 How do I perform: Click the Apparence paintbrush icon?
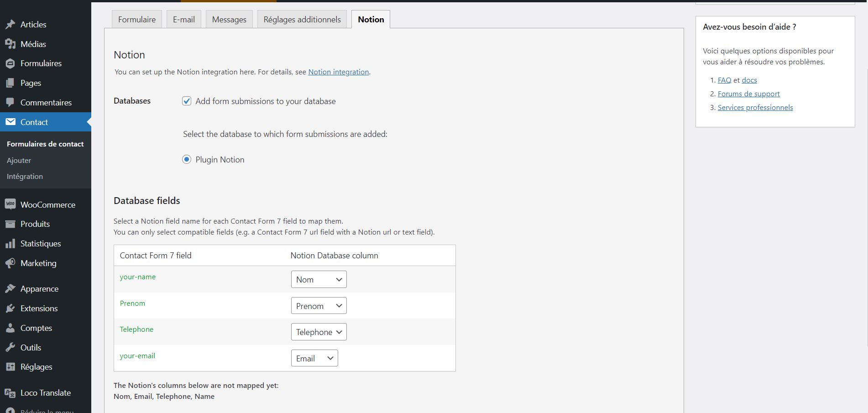coord(10,289)
